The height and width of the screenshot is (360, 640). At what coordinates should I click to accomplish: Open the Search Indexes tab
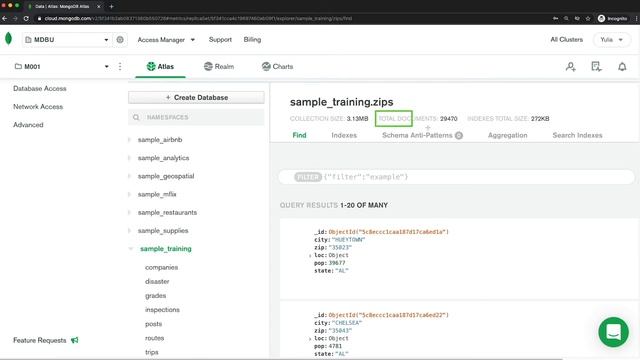click(577, 135)
